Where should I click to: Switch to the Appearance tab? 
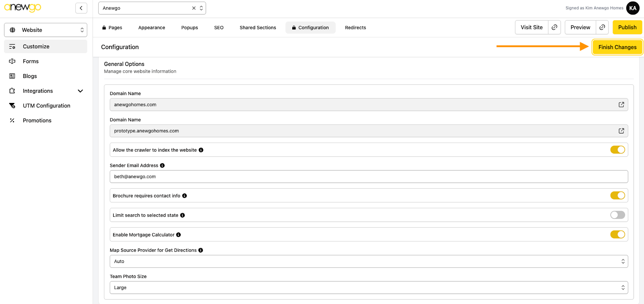coord(152,28)
